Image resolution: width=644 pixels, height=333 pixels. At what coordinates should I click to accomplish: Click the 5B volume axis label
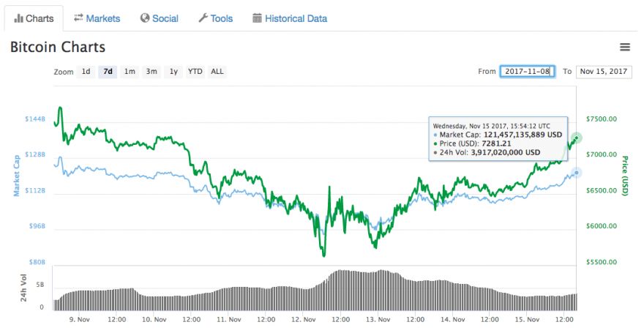pos(40,285)
